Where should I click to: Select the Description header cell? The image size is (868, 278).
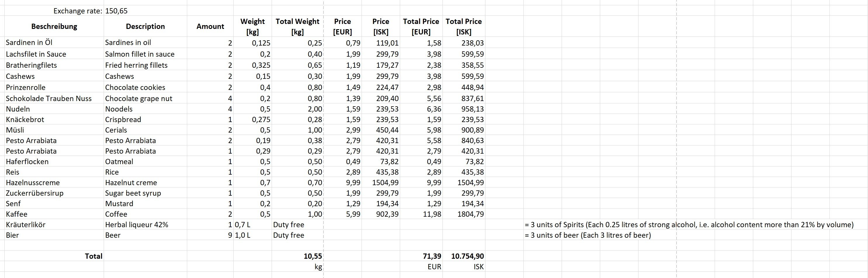(x=145, y=26)
